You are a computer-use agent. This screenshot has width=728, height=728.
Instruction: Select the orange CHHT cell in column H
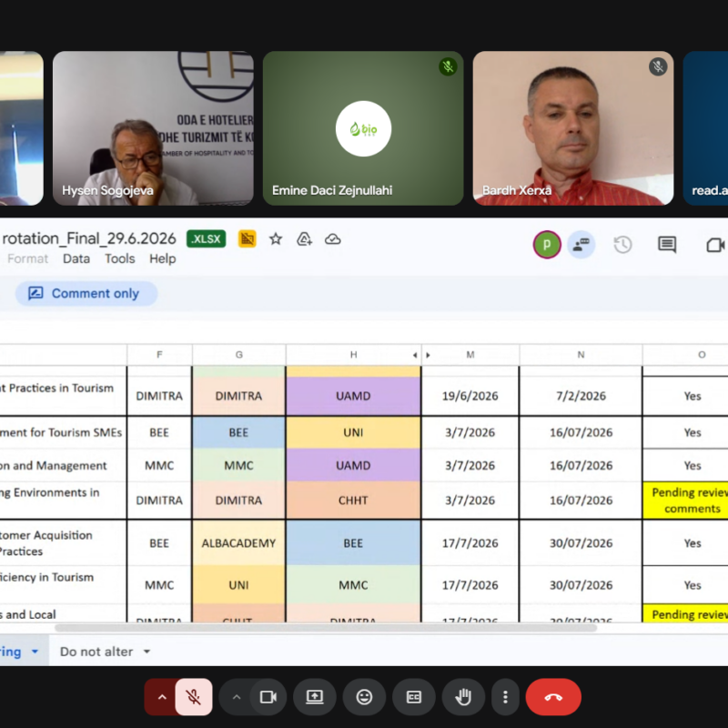[x=353, y=500]
